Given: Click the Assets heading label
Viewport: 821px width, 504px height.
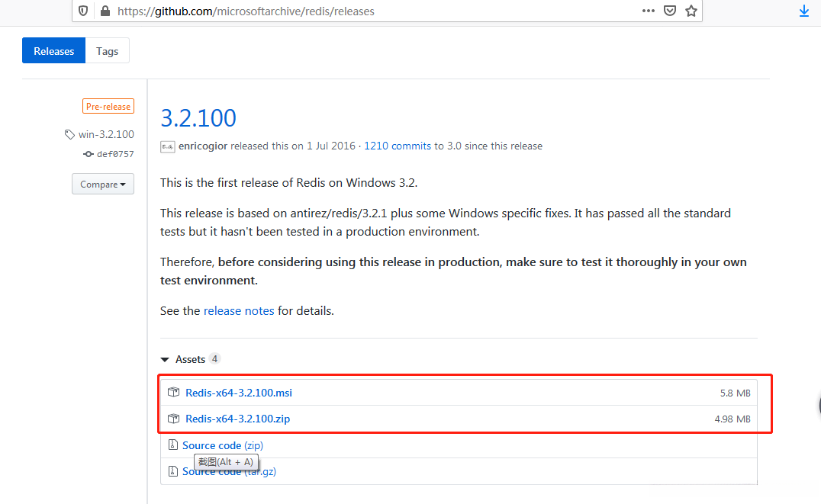Looking at the screenshot, I should click(190, 360).
